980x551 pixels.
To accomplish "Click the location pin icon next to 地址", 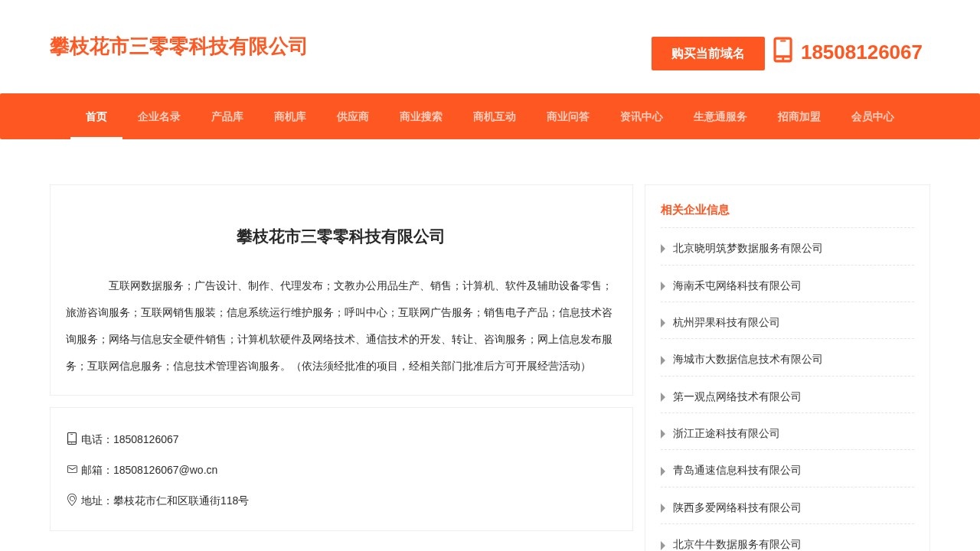I will click(x=71, y=500).
